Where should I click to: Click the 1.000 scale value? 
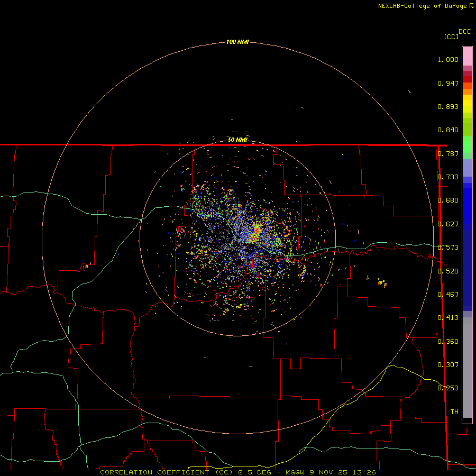[x=448, y=60]
